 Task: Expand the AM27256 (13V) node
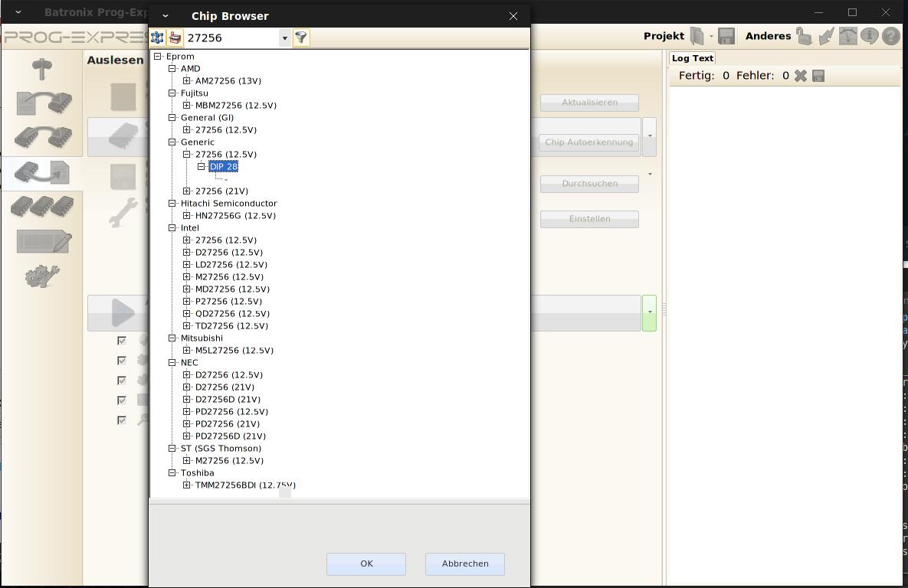coord(186,80)
